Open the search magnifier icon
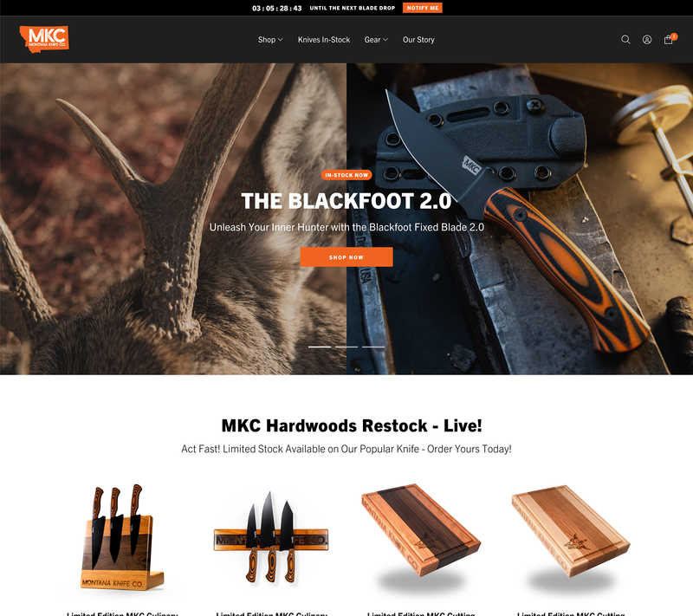This screenshot has height=616, width=693. tap(625, 40)
